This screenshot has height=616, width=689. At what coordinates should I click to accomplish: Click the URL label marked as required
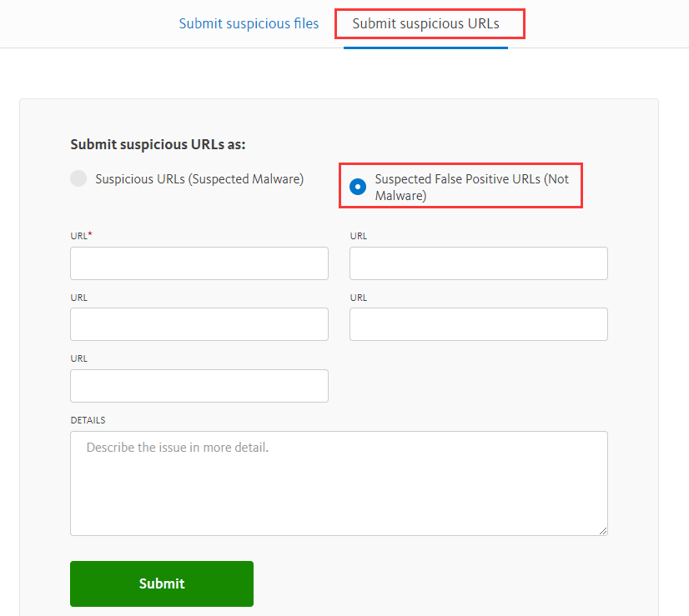(79, 236)
